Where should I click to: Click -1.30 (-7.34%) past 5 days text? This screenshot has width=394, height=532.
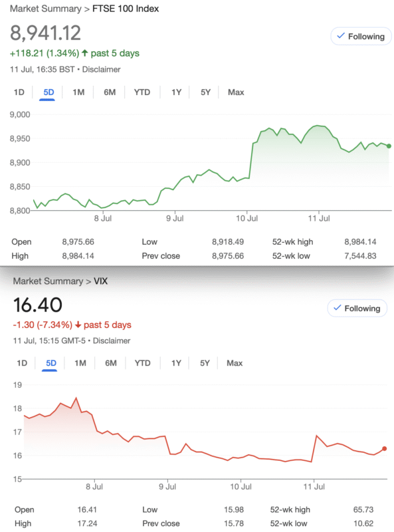click(x=72, y=325)
